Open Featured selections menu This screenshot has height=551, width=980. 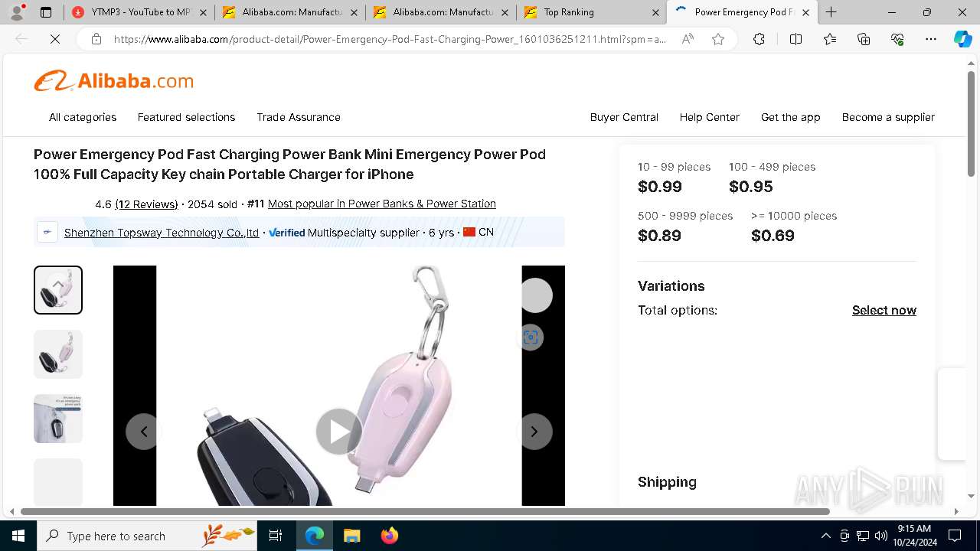click(x=186, y=117)
